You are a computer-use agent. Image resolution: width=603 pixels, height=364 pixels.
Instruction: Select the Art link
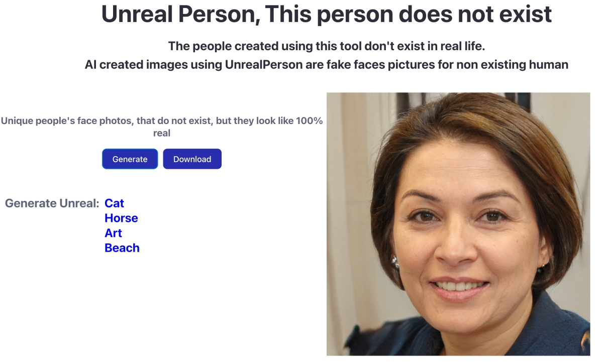point(113,233)
